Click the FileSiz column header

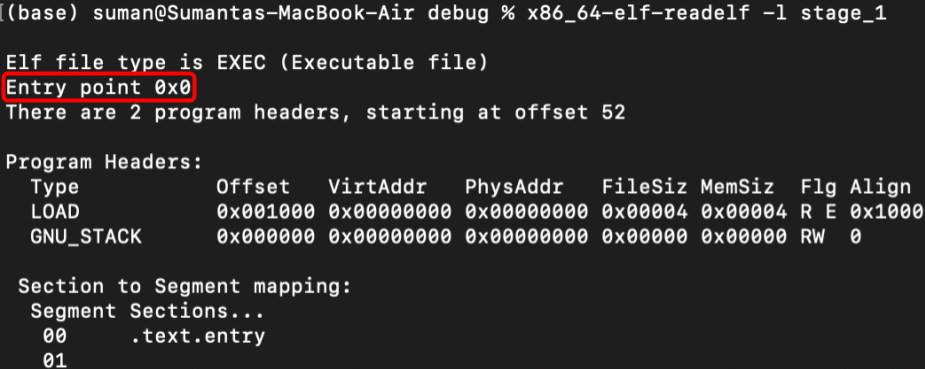(644, 187)
